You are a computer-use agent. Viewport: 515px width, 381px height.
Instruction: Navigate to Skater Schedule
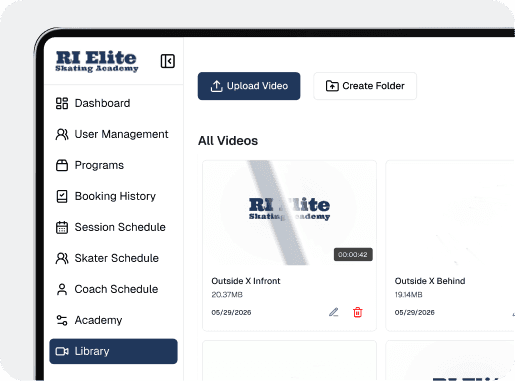(x=113, y=258)
